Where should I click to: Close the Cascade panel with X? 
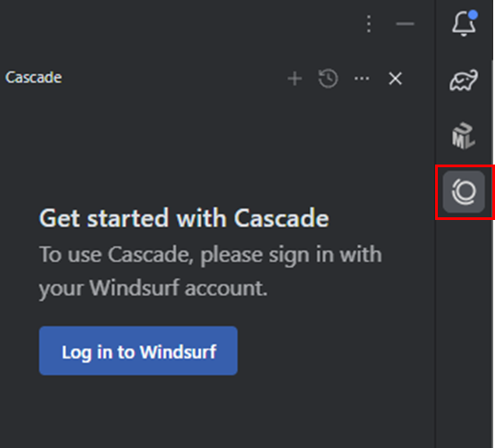point(395,79)
